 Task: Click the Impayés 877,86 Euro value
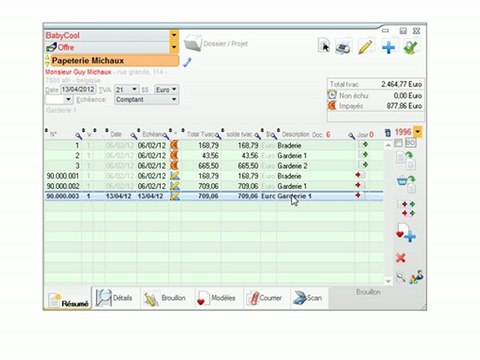pos(404,106)
